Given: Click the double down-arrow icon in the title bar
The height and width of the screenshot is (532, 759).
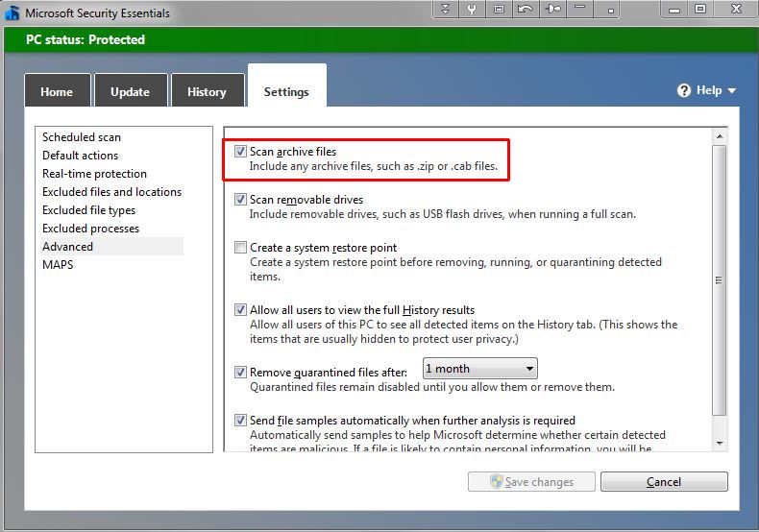Looking at the screenshot, I should (446, 10).
